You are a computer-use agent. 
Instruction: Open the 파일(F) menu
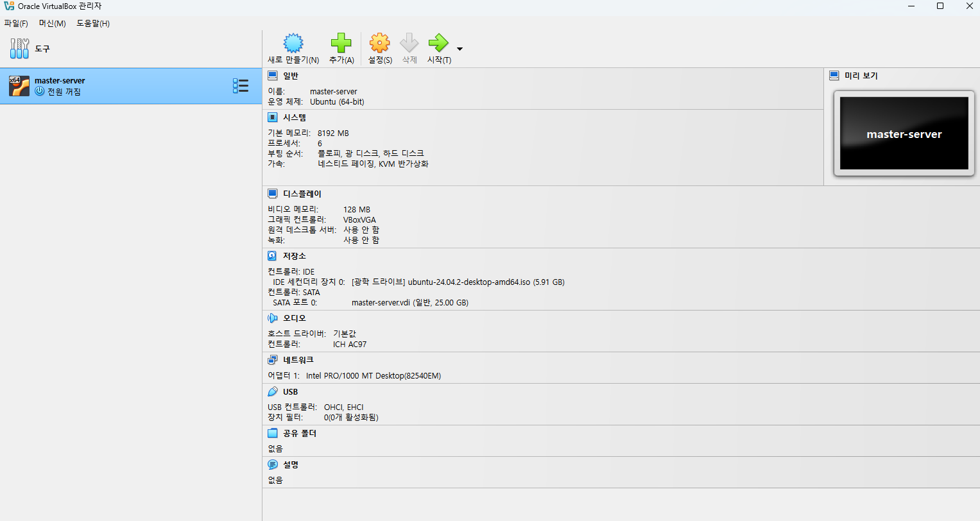(16, 24)
